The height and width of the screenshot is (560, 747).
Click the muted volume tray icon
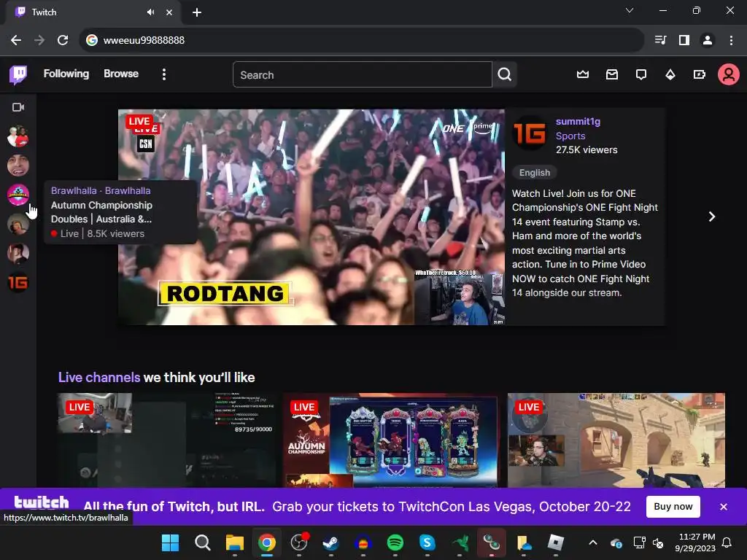click(x=658, y=542)
